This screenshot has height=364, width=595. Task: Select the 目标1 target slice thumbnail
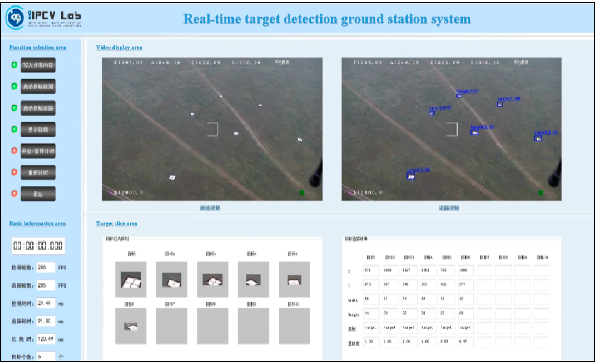pyautogui.click(x=131, y=279)
